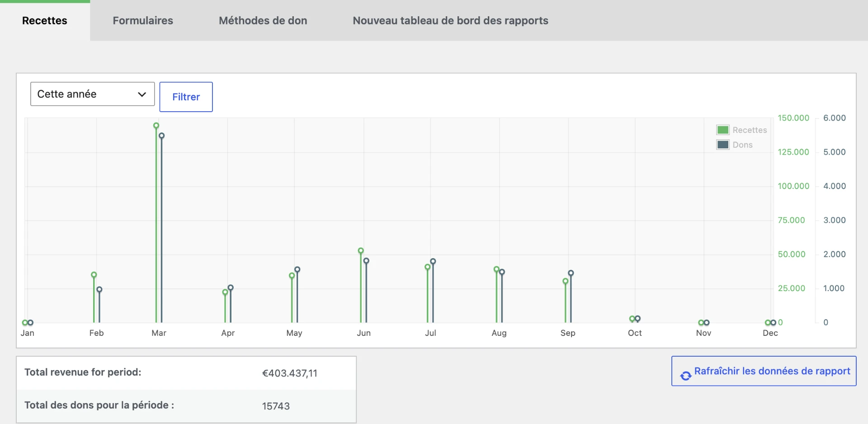Click the total revenue value €403.437,11
This screenshot has width=868, height=424.
point(290,373)
